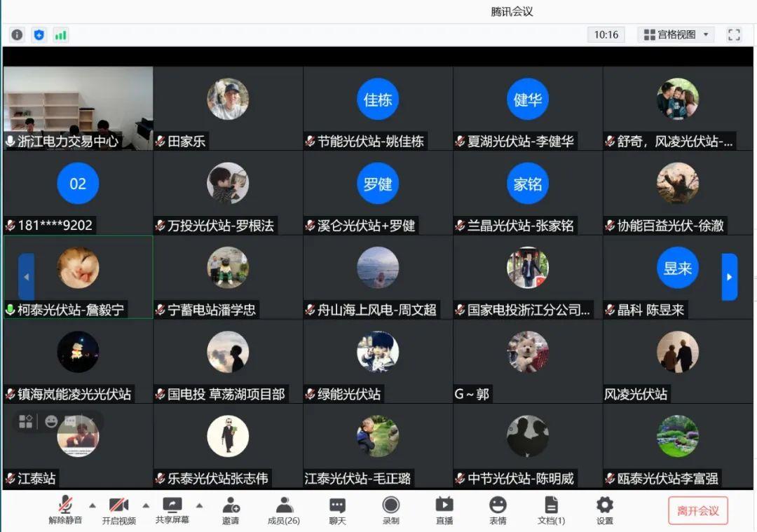The width and height of the screenshot is (757, 532).
Task: Click the dog avatar of G~郭
Action: (x=528, y=352)
